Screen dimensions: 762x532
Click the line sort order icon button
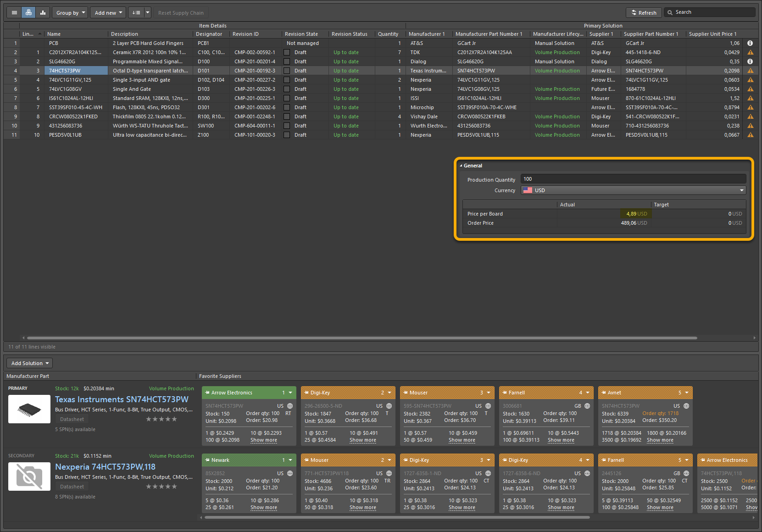tap(136, 13)
